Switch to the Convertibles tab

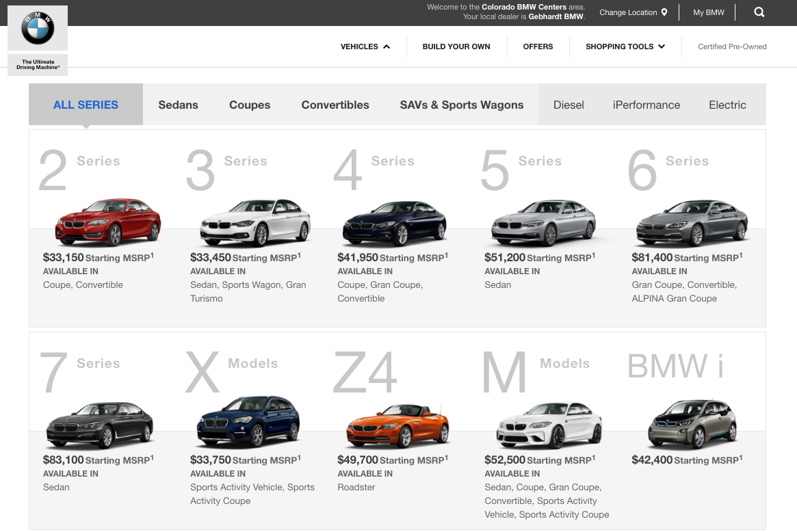coord(335,105)
